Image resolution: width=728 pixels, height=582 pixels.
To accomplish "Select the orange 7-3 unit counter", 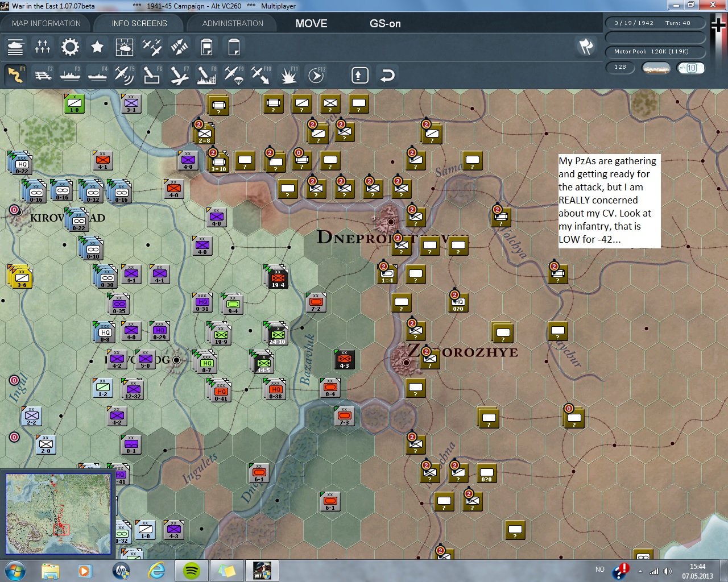I will click(344, 416).
